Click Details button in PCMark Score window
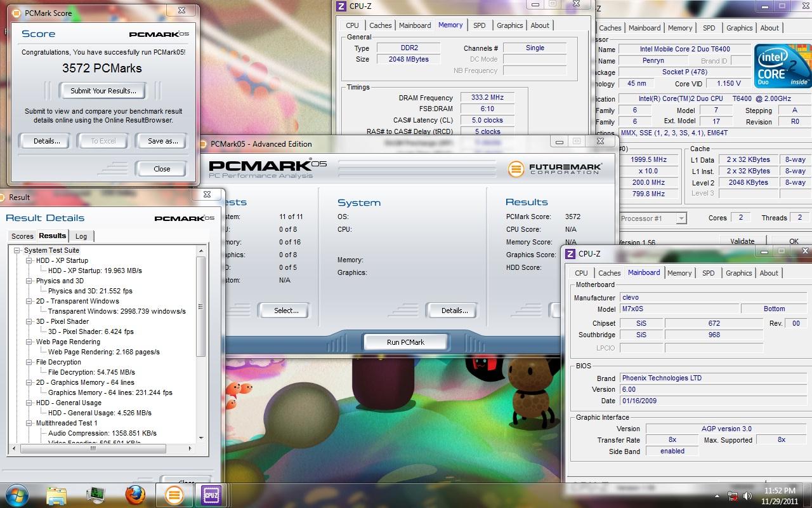 pyautogui.click(x=46, y=141)
